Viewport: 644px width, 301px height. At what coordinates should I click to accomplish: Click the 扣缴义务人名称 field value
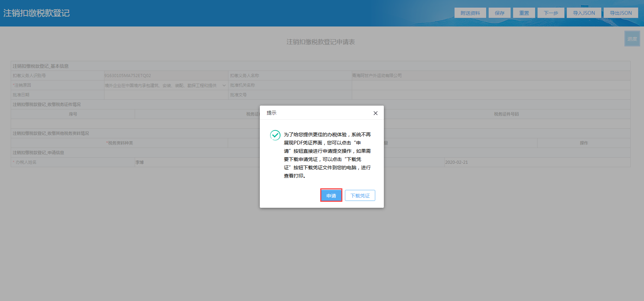[x=491, y=76]
